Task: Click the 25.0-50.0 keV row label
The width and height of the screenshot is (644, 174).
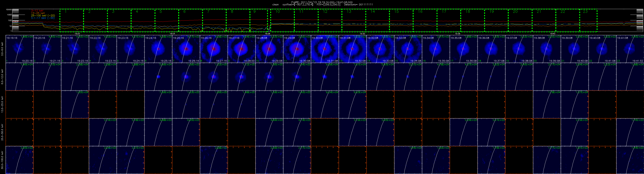Action: coord(2,132)
